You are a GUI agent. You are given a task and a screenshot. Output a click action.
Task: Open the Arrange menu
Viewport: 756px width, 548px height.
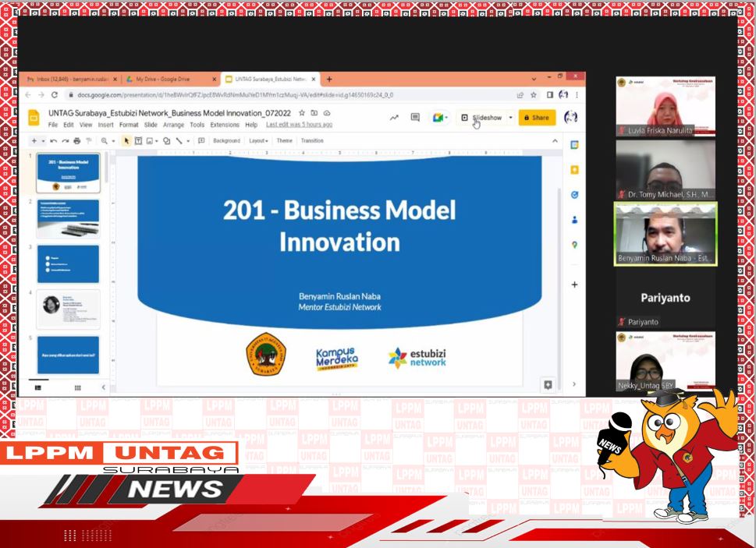pyautogui.click(x=173, y=125)
